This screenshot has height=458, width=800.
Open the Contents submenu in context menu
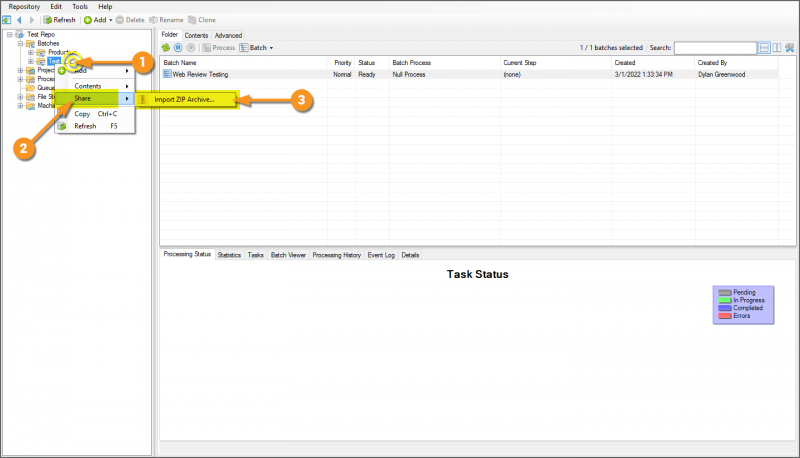pos(95,86)
